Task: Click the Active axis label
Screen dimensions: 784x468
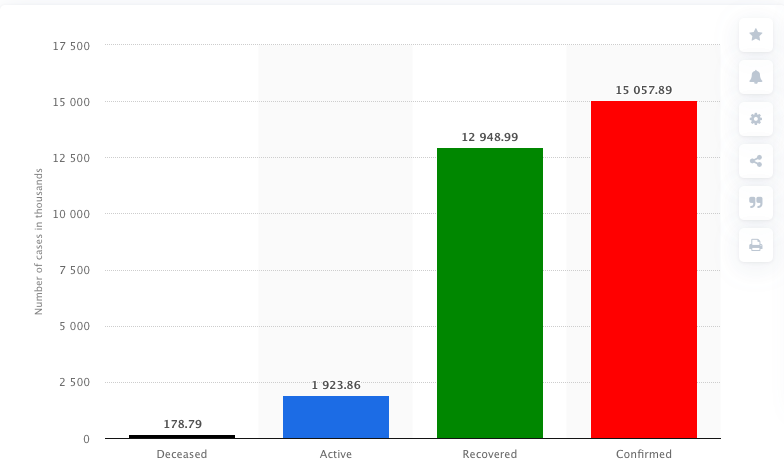Action: coord(336,454)
